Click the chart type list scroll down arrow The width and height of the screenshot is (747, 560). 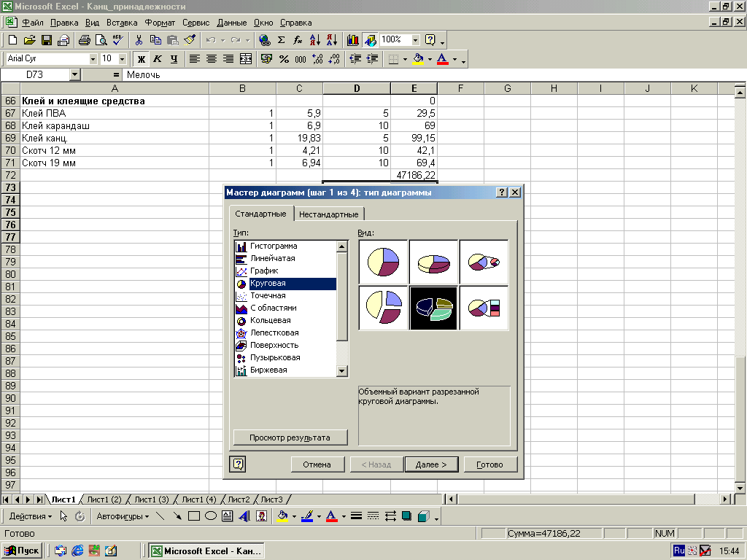coord(342,371)
